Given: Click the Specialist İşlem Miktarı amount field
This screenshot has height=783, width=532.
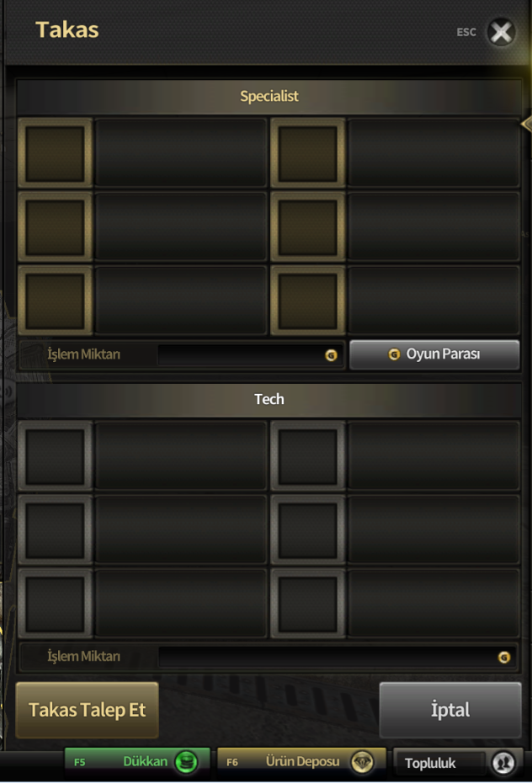Looking at the screenshot, I should (x=251, y=355).
